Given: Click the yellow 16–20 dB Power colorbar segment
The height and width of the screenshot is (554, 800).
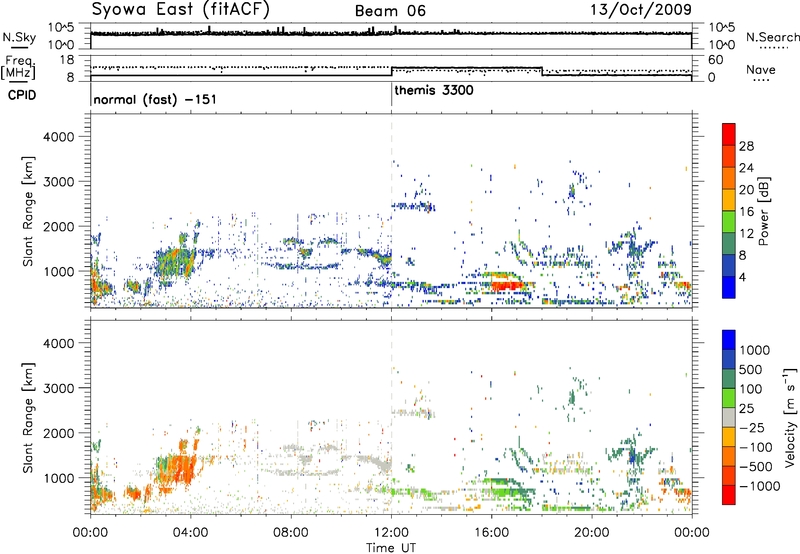Looking at the screenshot, I should tap(729, 200).
